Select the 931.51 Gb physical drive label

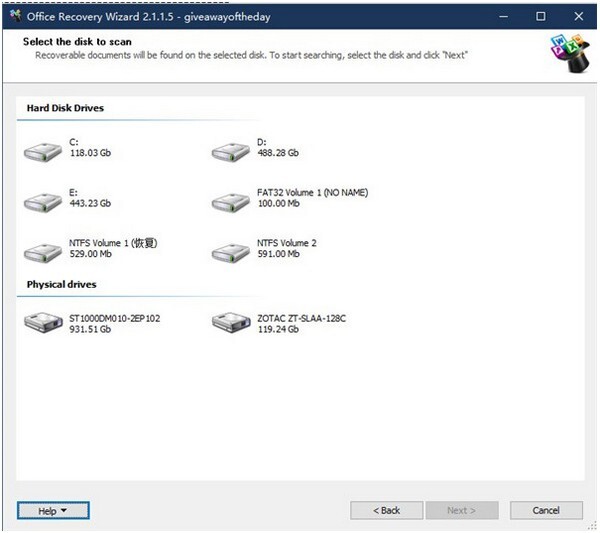[x=90, y=329]
